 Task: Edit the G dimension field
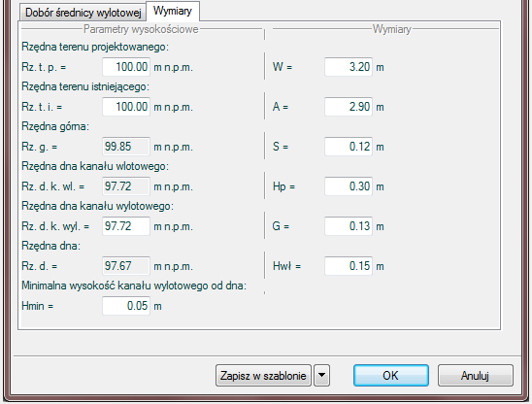click(x=349, y=226)
